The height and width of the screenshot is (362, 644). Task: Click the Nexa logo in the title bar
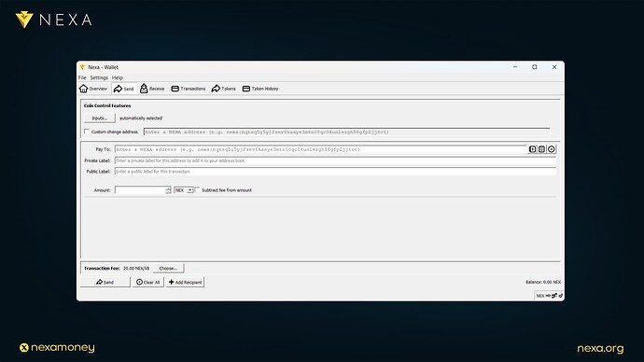click(82, 67)
